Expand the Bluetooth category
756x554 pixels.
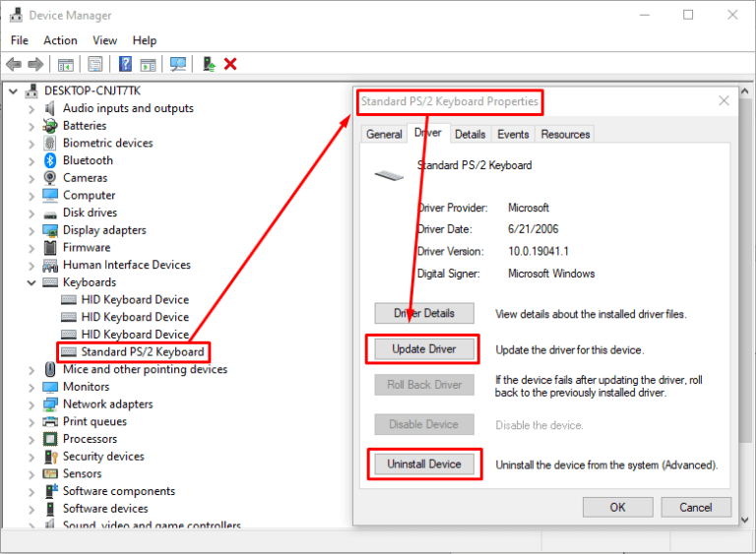(31, 161)
